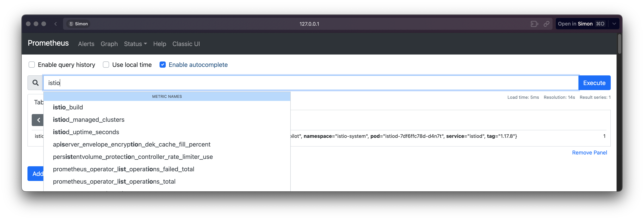
Task: Enable query history checkbox
Action: click(x=32, y=65)
